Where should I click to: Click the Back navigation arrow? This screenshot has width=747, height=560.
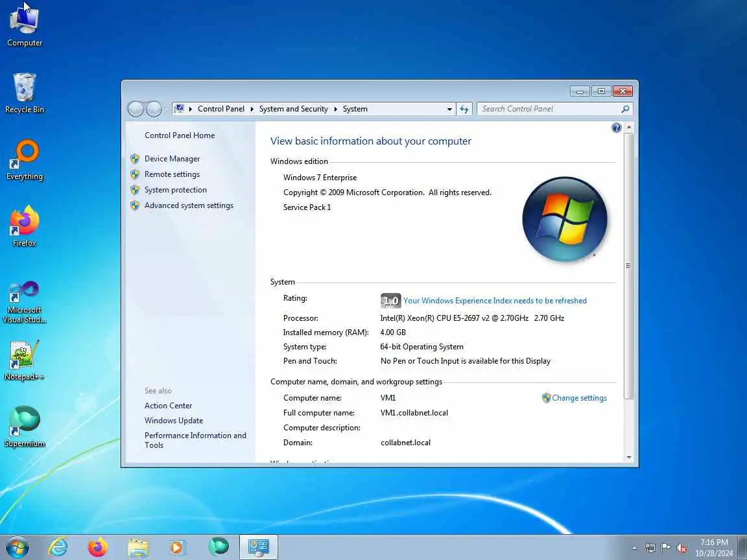coord(136,109)
